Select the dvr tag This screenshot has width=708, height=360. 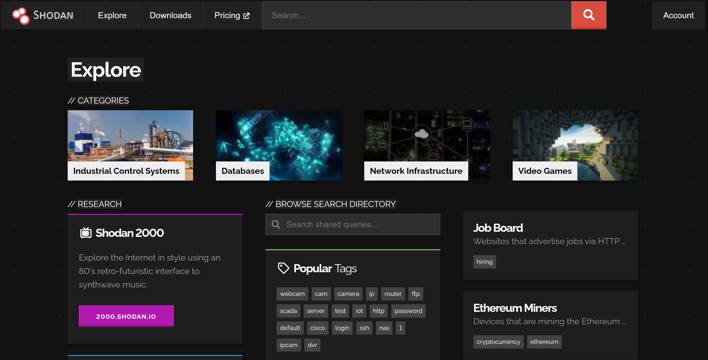312,346
